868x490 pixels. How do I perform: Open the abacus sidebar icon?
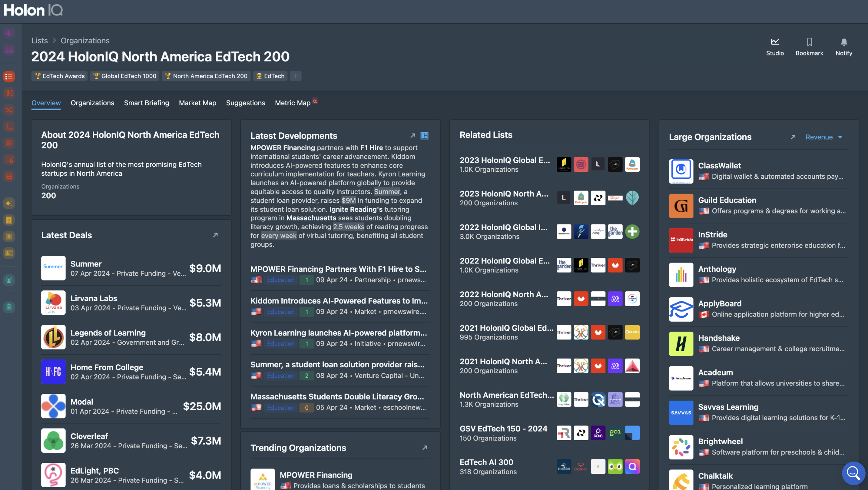click(9, 93)
